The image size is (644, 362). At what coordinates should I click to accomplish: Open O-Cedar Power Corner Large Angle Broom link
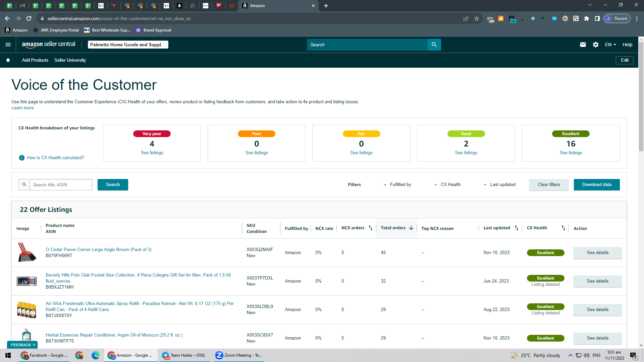[99, 250]
